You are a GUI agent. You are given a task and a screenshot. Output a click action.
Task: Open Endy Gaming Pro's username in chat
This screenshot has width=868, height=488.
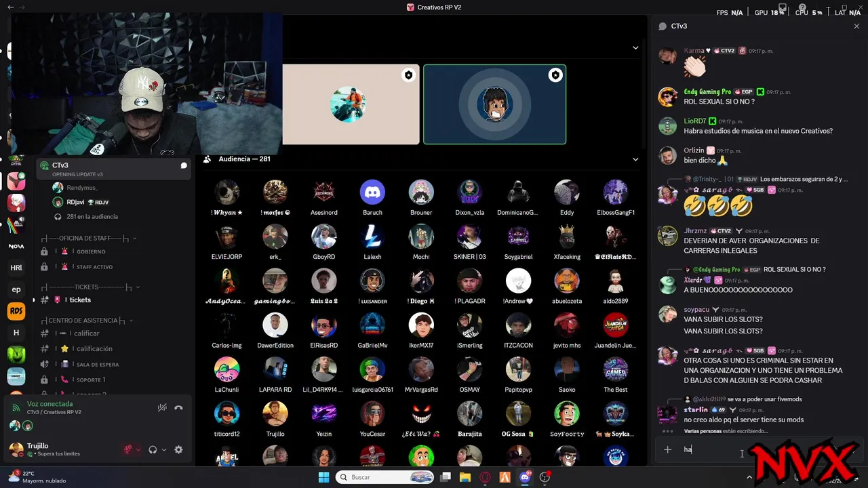(x=707, y=91)
